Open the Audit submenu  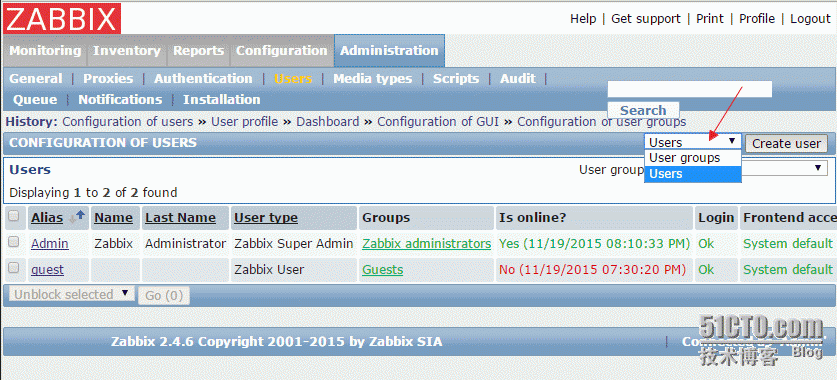[x=518, y=78]
